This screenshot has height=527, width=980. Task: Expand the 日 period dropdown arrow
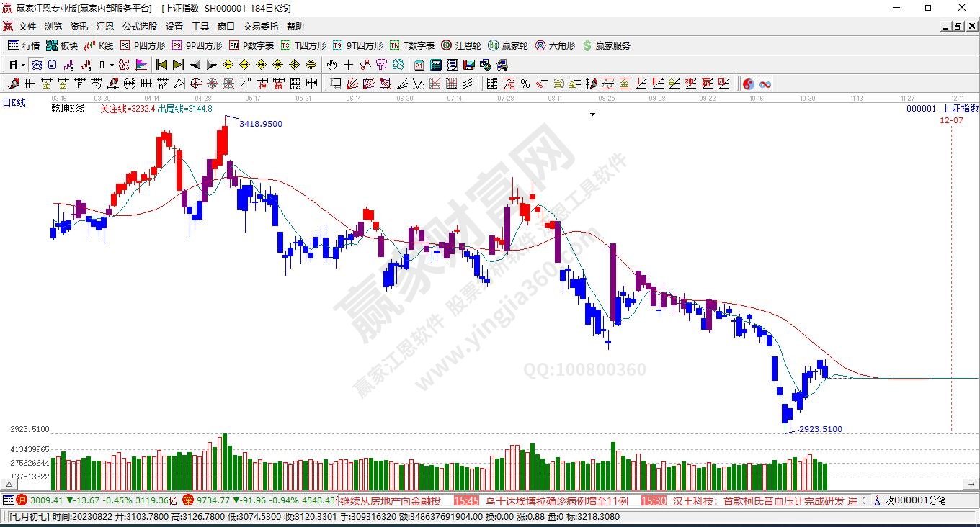click(x=23, y=65)
